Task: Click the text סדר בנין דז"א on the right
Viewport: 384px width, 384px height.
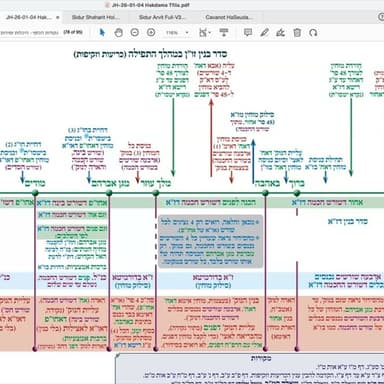Action: 348,221
